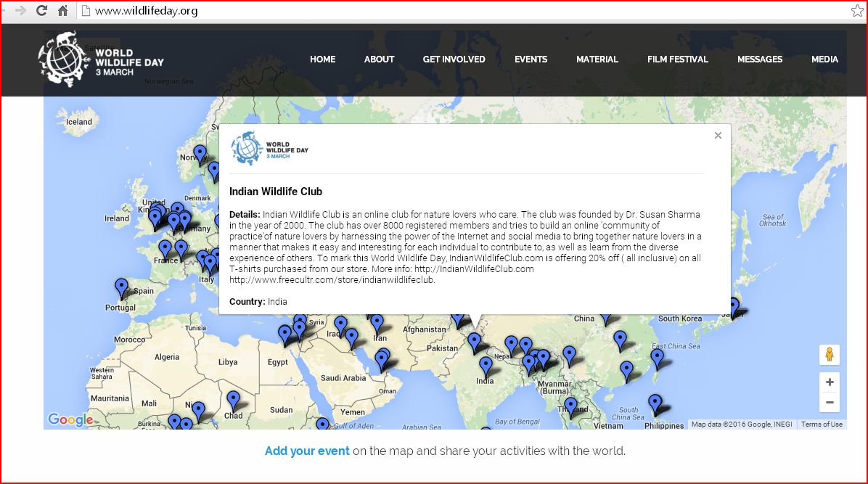Click the browser home icon
Viewport: 868px width, 484px height.
coord(63,11)
